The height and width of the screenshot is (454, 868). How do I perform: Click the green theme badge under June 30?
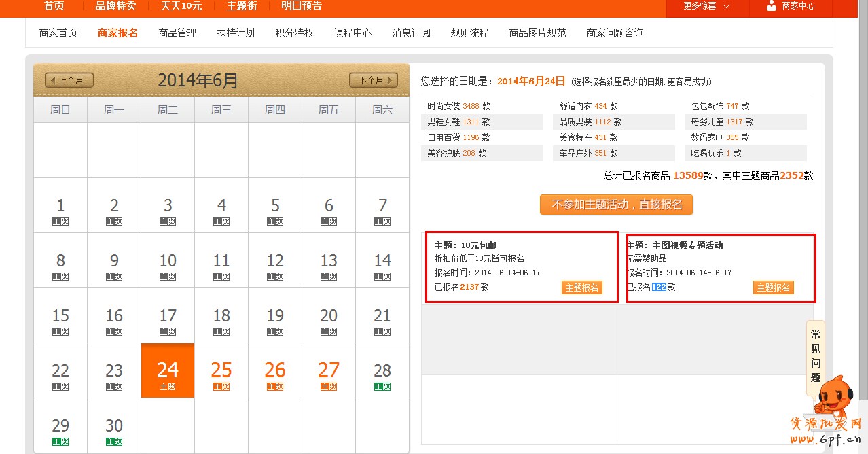tap(114, 442)
